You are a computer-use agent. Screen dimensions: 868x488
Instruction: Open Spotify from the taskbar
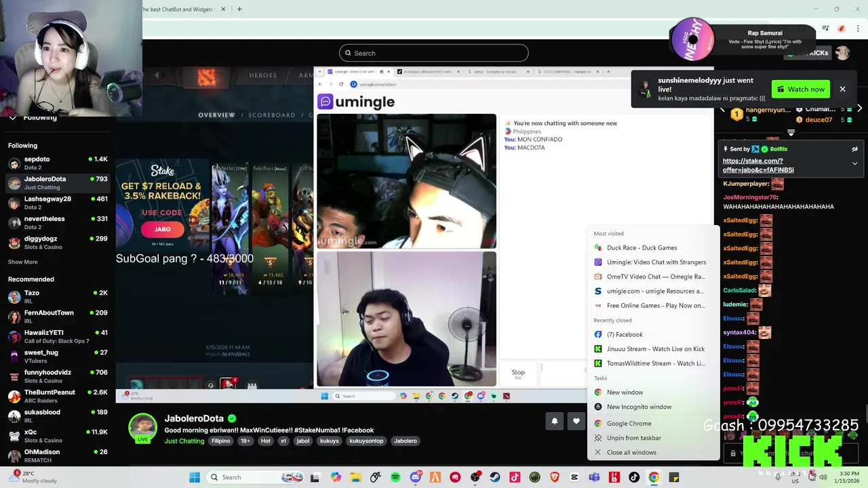tap(395, 477)
